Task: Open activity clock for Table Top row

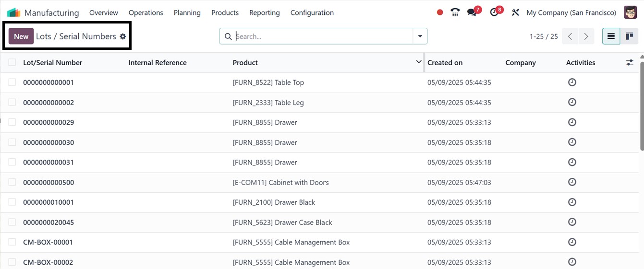Action: coord(572,82)
